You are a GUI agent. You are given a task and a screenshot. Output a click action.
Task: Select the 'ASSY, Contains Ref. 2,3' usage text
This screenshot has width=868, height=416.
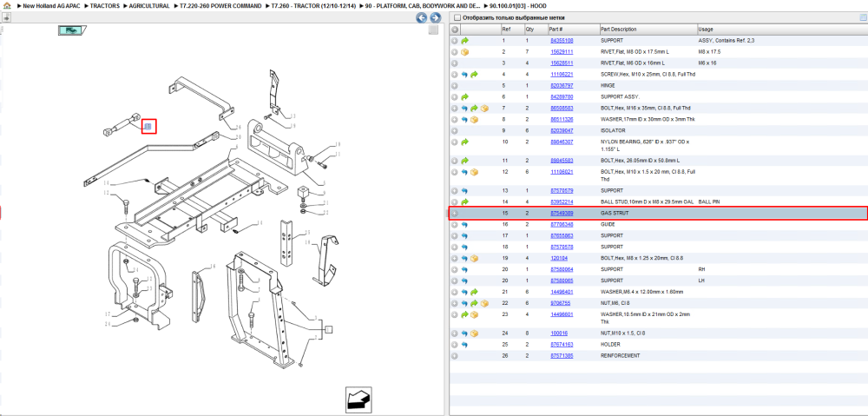(727, 41)
